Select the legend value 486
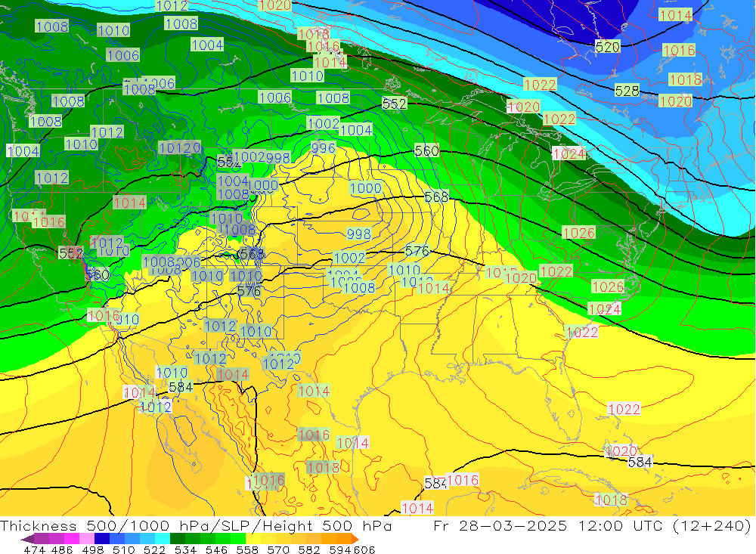The image size is (756, 554). click(x=62, y=549)
